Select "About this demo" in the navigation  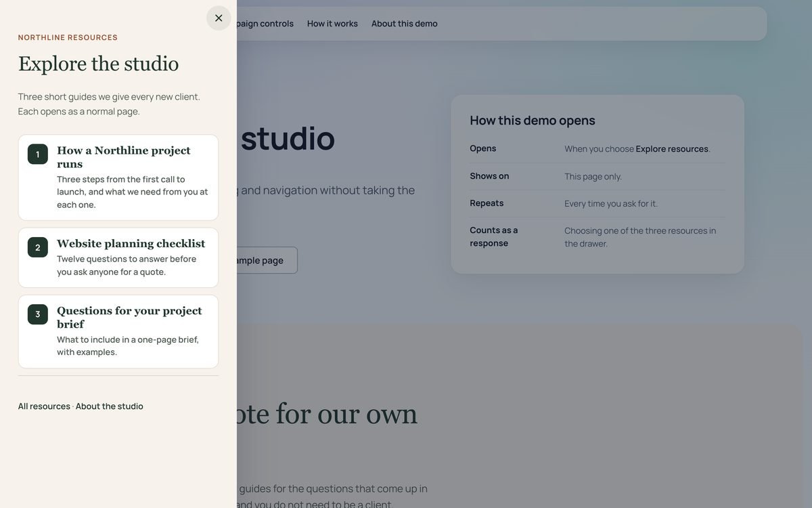point(405,24)
